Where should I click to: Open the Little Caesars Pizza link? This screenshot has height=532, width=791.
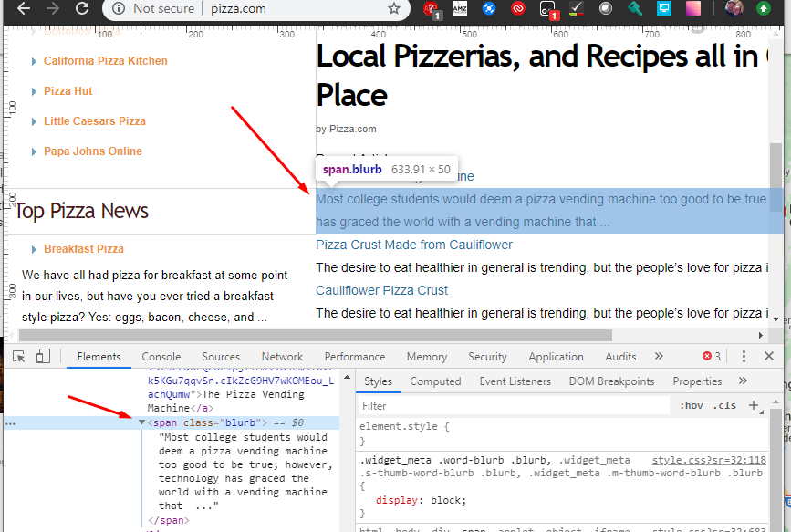click(95, 121)
